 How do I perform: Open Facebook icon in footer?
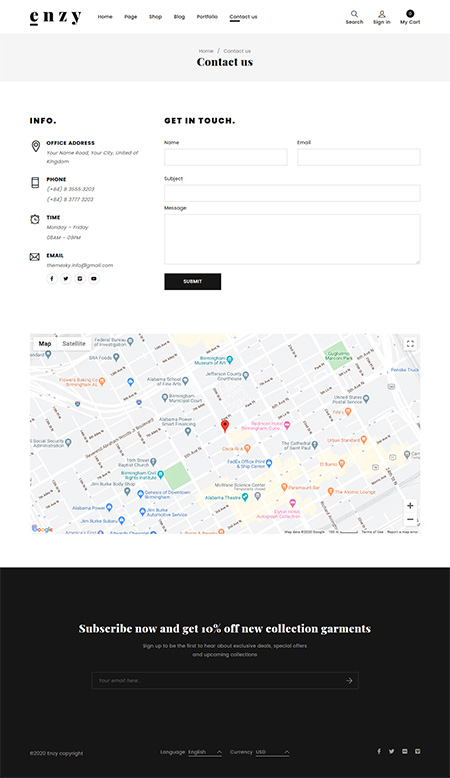click(x=379, y=751)
